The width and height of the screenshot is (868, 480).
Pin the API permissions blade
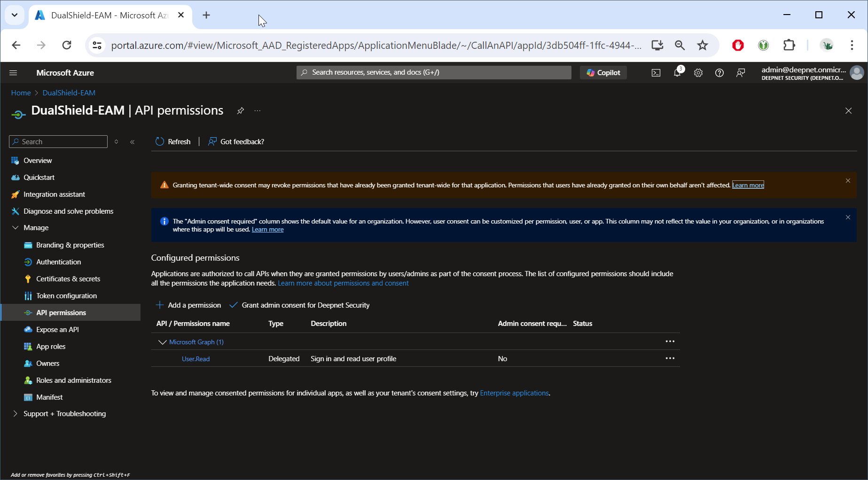tap(240, 111)
